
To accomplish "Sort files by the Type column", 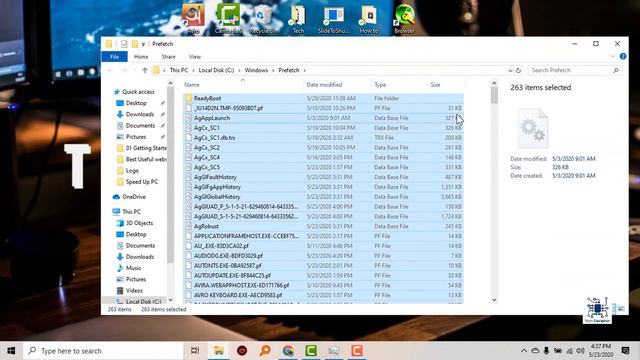I will (x=380, y=85).
